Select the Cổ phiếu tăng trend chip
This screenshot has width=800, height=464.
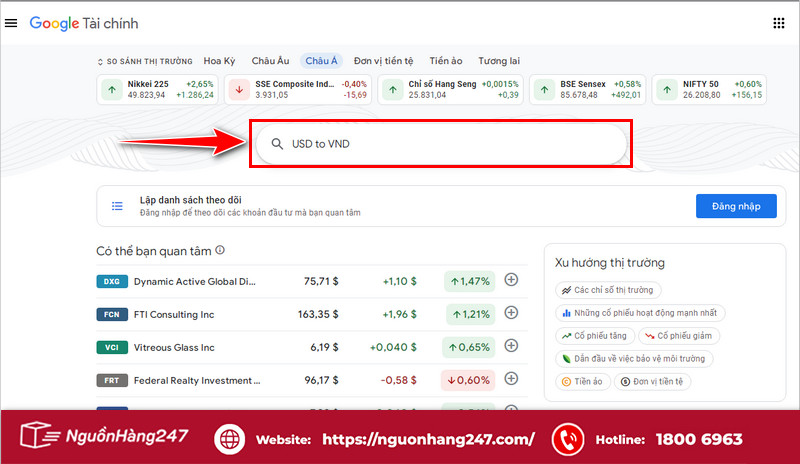[x=596, y=336]
